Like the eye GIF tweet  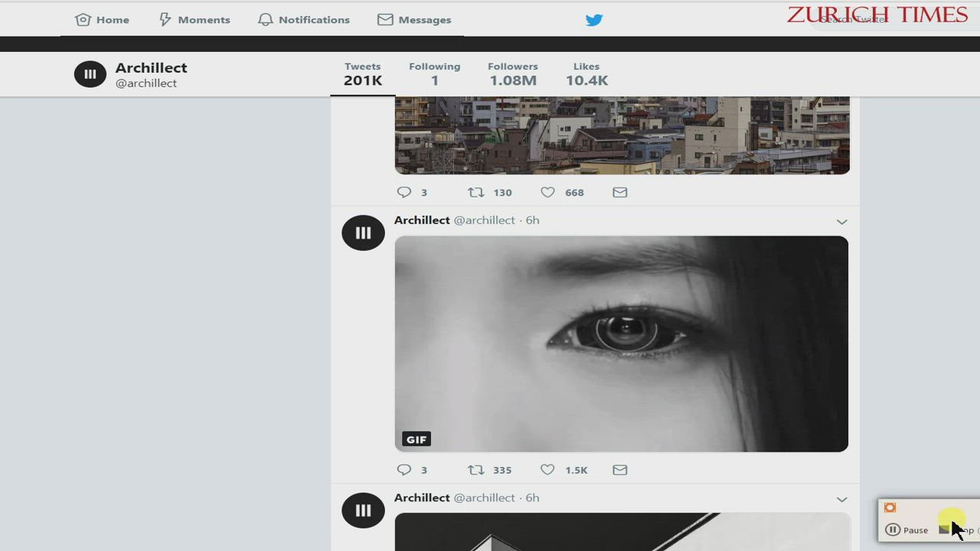[547, 470]
